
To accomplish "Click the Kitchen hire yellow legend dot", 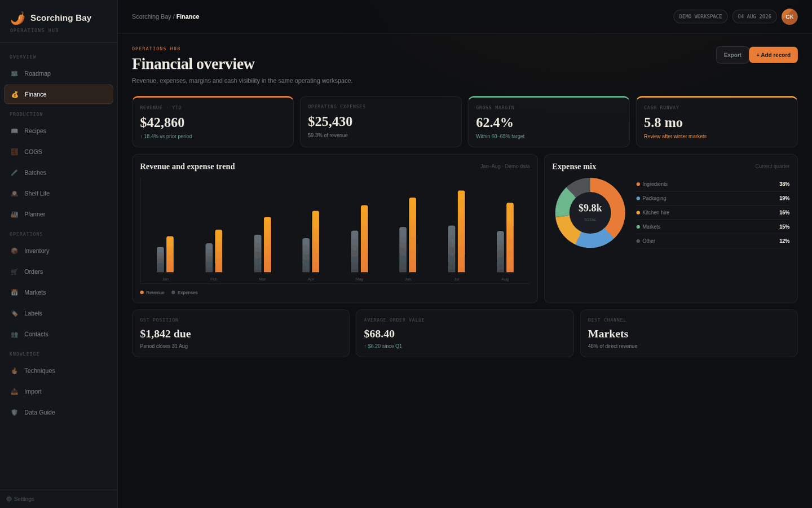I will [638, 213].
